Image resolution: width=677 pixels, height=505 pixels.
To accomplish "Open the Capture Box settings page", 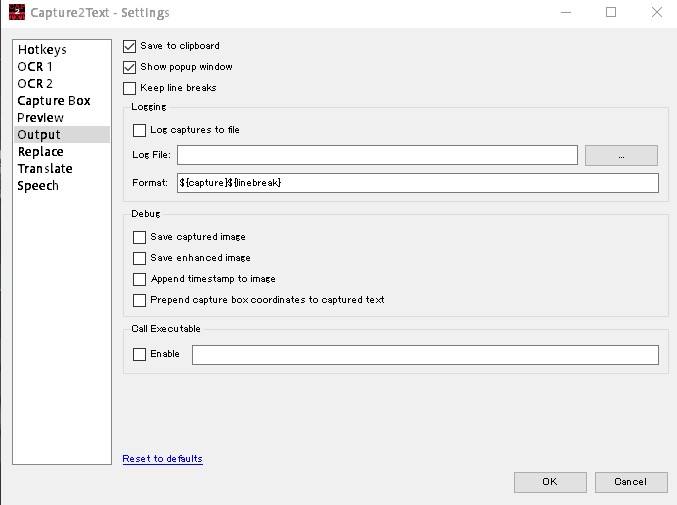I will point(62,101).
